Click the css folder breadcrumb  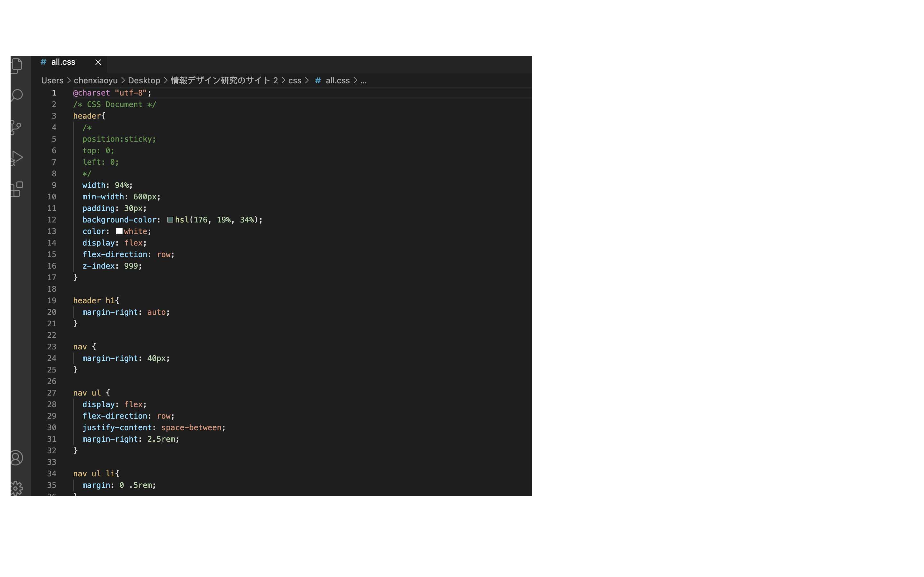point(295,80)
